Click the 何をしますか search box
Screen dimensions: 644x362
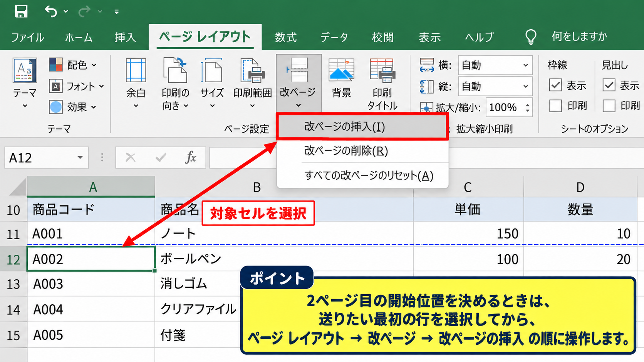pos(579,37)
